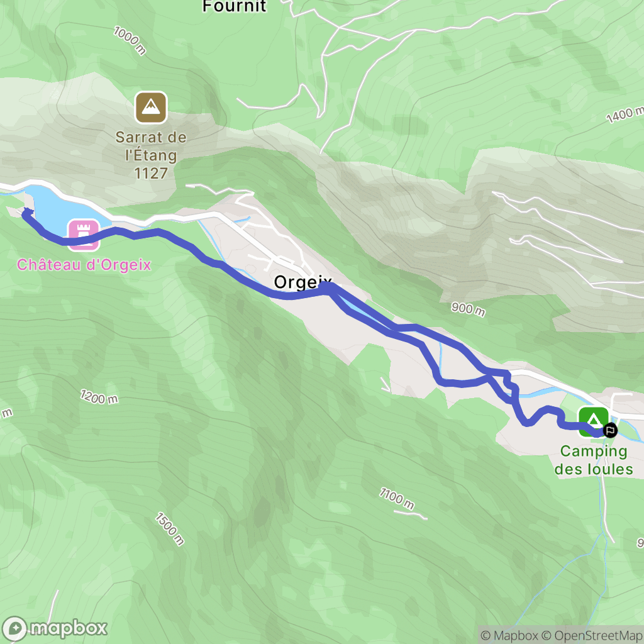Image resolution: width=644 pixels, height=644 pixels.
Task: Click the Château d'Orgeix pink text label
Action: coord(84,265)
